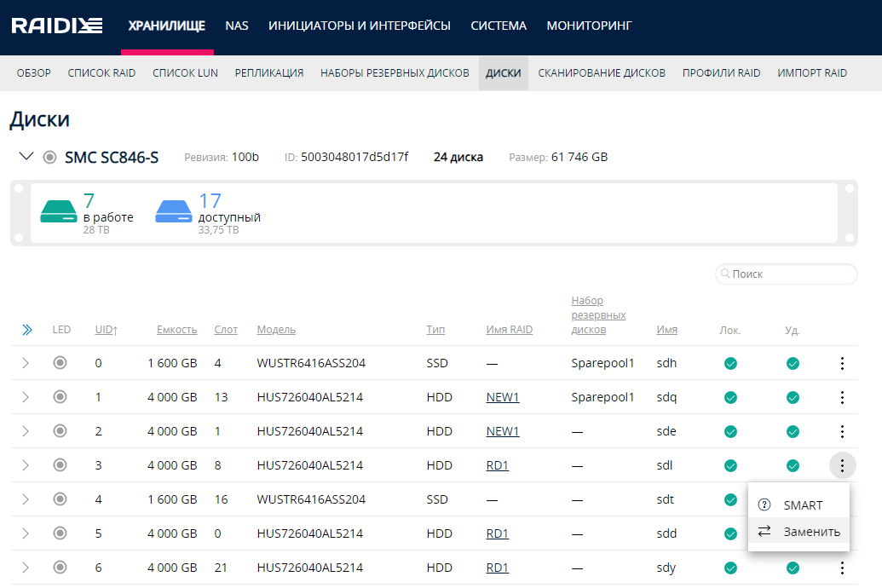The height and width of the screenshot is (588, 882).
Task: Sort table by Модель column
Action: pyautogui.click(x=276, y=330)
